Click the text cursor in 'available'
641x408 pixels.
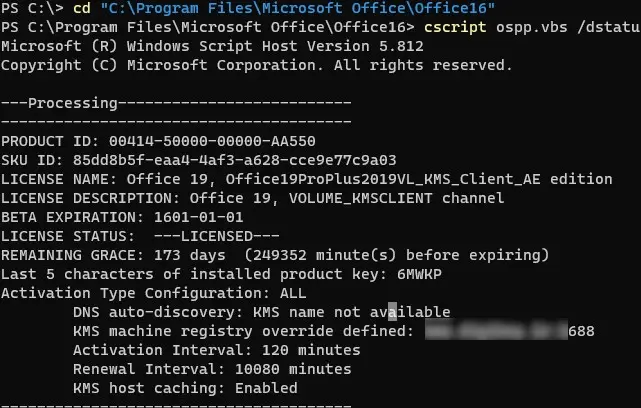(392, 312)
